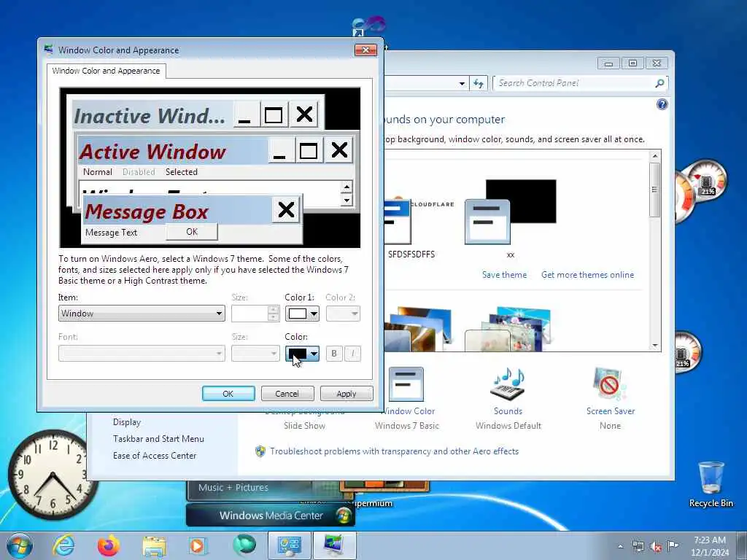Open the Display link in sidebar
The height and width of the screenshot is (560, 747).
127,422
